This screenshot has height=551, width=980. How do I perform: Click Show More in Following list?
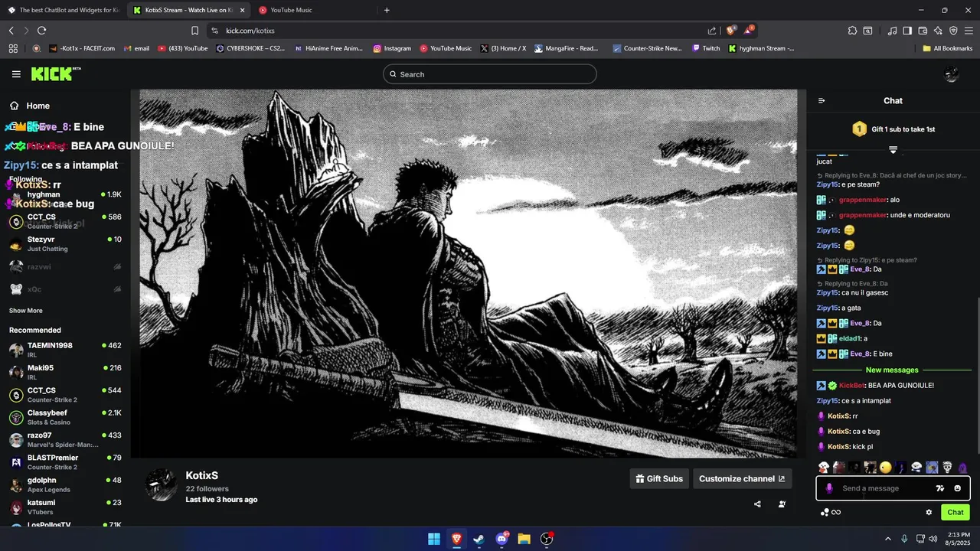[x=26, y=311]
